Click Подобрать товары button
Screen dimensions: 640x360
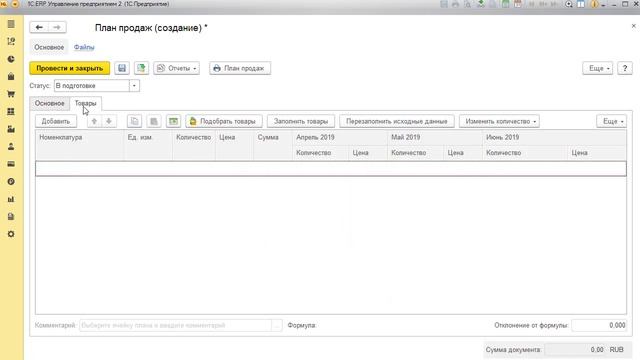(224, 121)
